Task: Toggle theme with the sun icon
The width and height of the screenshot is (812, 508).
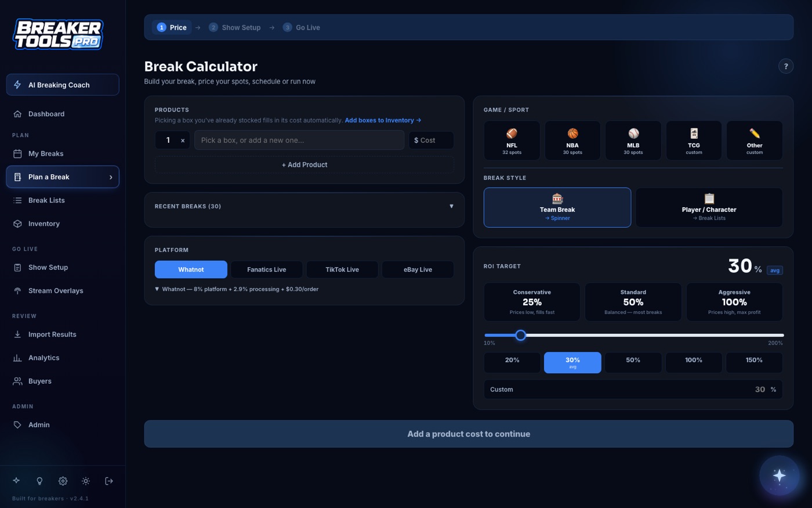Action: click(86, 481)
